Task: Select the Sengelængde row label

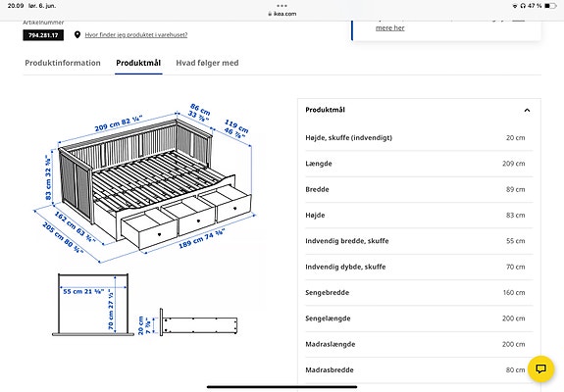Action: 328,318
